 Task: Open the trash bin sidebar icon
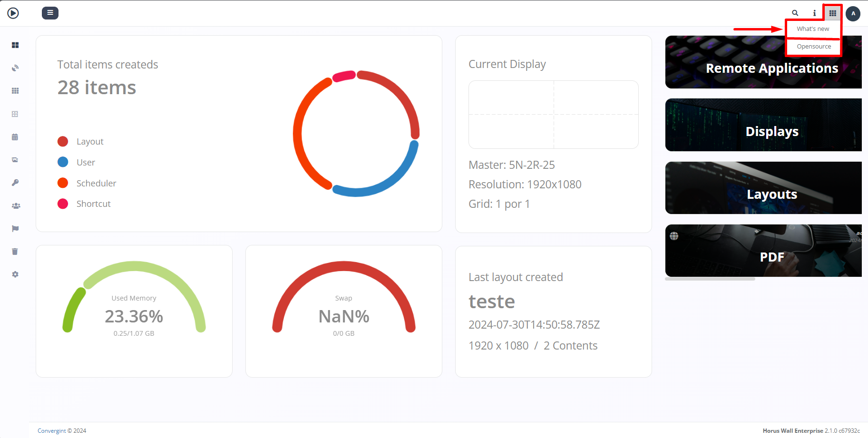click(15, 252)
